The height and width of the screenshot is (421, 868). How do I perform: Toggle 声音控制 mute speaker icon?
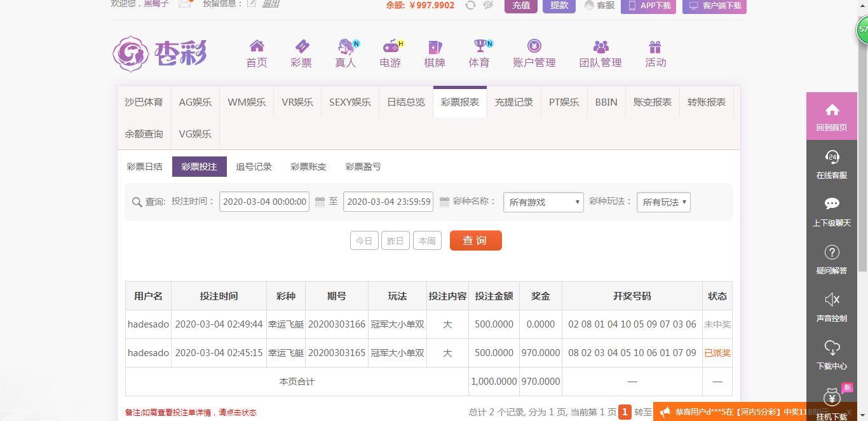point(832,300)
